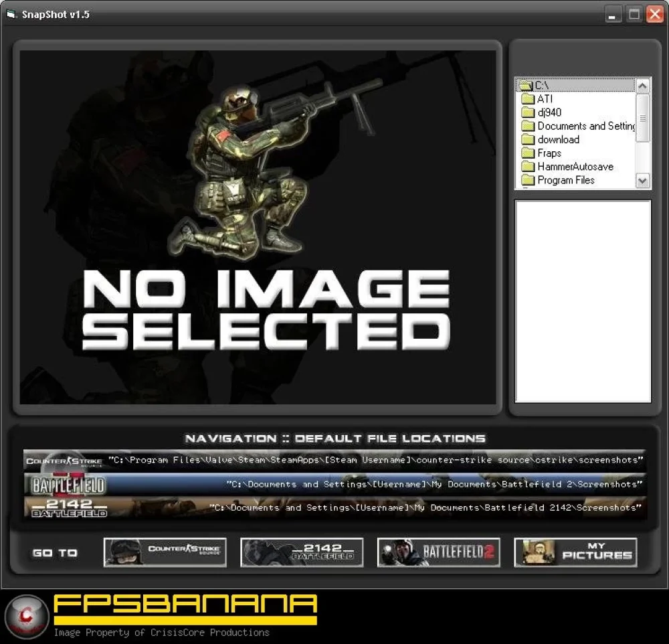The height and width of the screenshot is (644, 669).
Task: Open the ATI folder
Action: click(x=545, y=98)
